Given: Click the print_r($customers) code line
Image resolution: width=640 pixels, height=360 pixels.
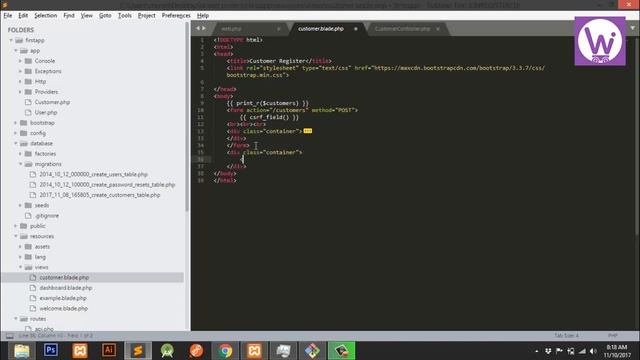Looking at the screenshot, I should pyautogui.click(x=268, y=103).
